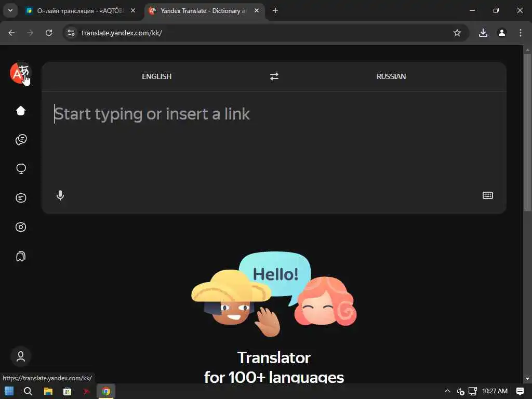This screenshot has height=399, width=532.
Task: Click the Chrome taskbar icon
Action: coord(106,391)
